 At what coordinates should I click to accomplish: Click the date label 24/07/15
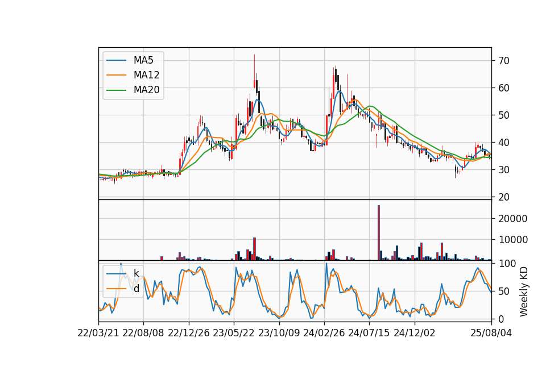(x=369, y=333)
